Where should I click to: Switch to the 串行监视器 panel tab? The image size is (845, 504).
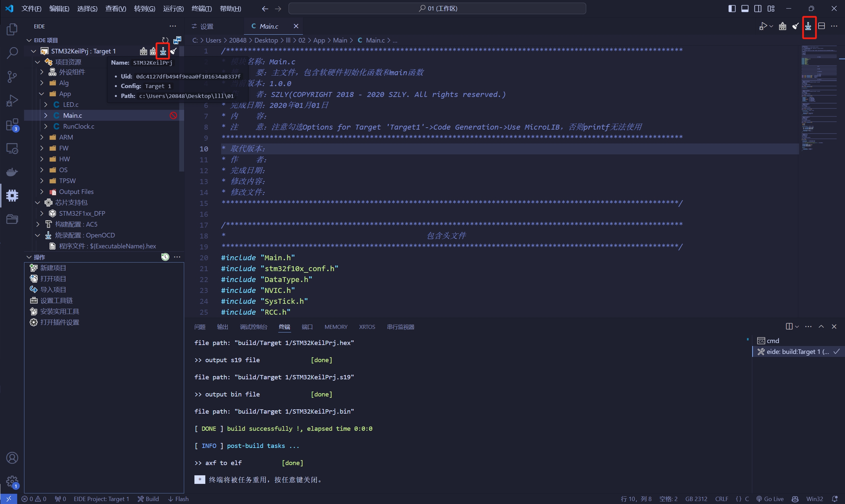[401, 327]
